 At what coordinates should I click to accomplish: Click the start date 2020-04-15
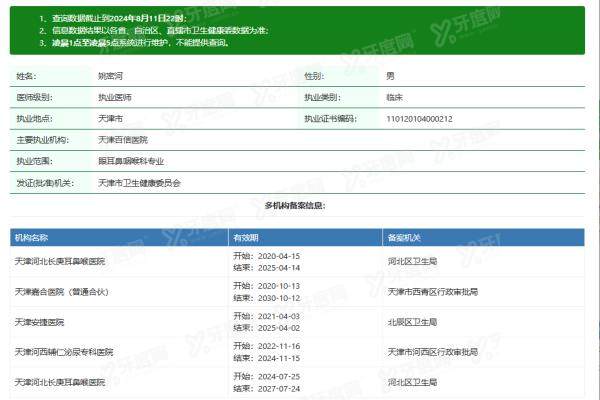coord(279,256)
